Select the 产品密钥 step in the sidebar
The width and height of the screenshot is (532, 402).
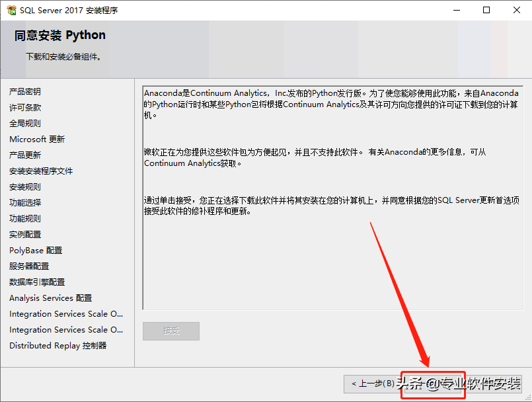[25, 92]
